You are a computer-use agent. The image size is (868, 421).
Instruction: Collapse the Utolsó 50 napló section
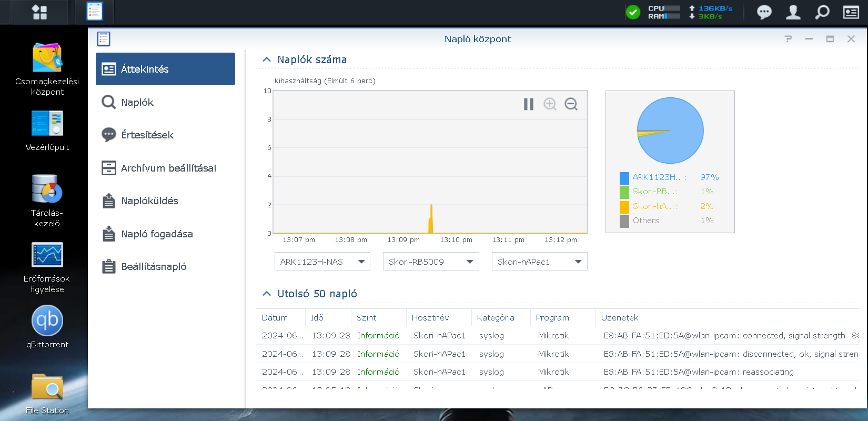coord(267,294)
